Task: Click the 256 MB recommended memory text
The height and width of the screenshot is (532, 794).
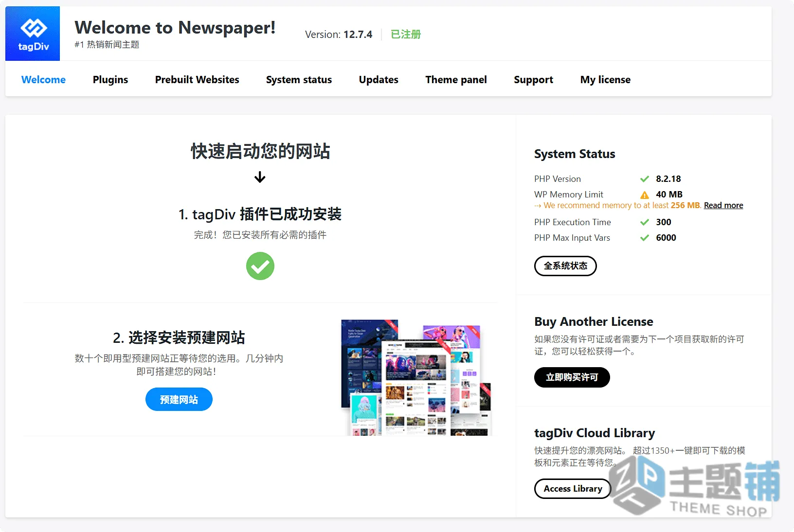Action: click(685, 205)
